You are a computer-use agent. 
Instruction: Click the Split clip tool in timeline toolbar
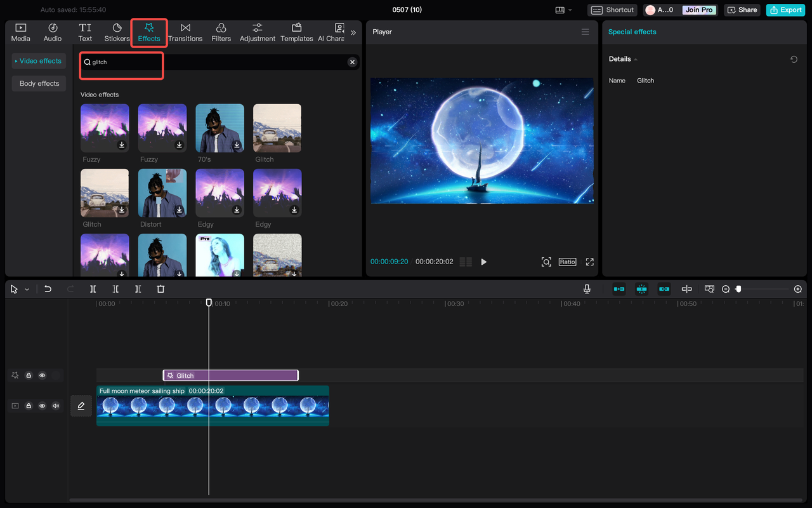[93, 289]
